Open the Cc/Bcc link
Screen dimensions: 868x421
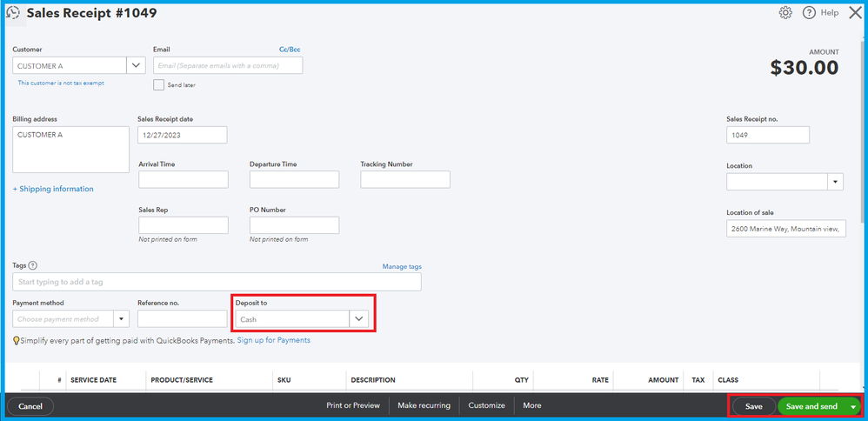pyautogui.click(x=290, y=50)
